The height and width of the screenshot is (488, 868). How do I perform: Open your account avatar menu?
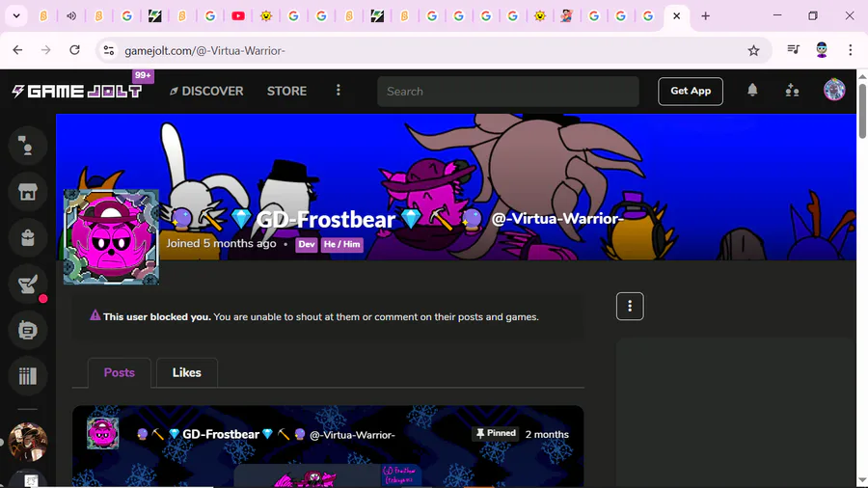pos(834,90)
